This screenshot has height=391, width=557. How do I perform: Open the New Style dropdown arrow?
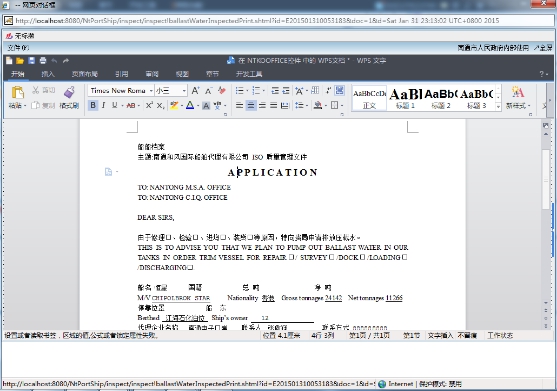[x=529, y=106]
